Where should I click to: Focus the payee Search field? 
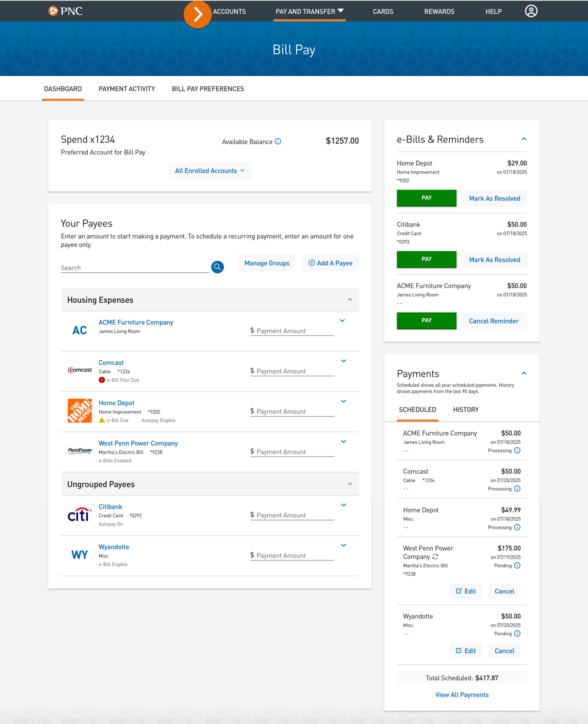(x=135, y=267)
